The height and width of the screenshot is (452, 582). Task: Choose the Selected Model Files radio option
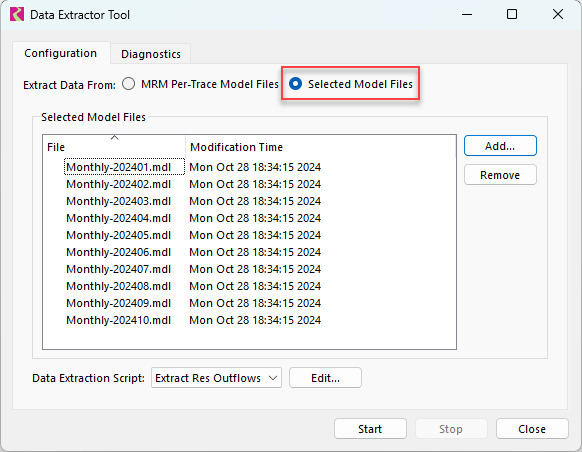coord(295,84)
